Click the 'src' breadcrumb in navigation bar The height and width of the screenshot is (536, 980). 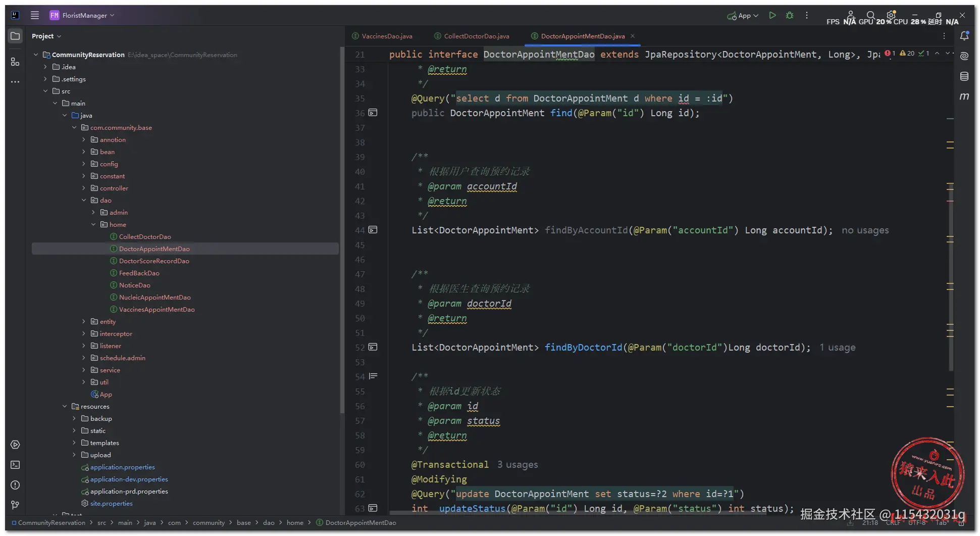coord(101,522)
